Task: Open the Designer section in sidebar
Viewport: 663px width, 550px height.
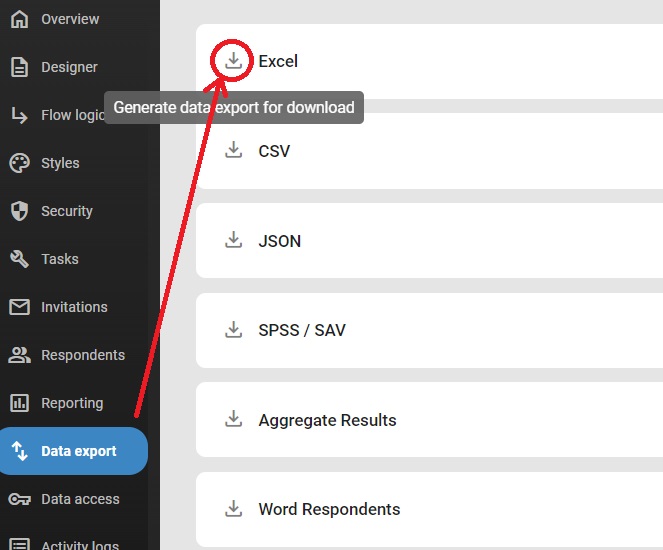Action: tap(68, 67)
